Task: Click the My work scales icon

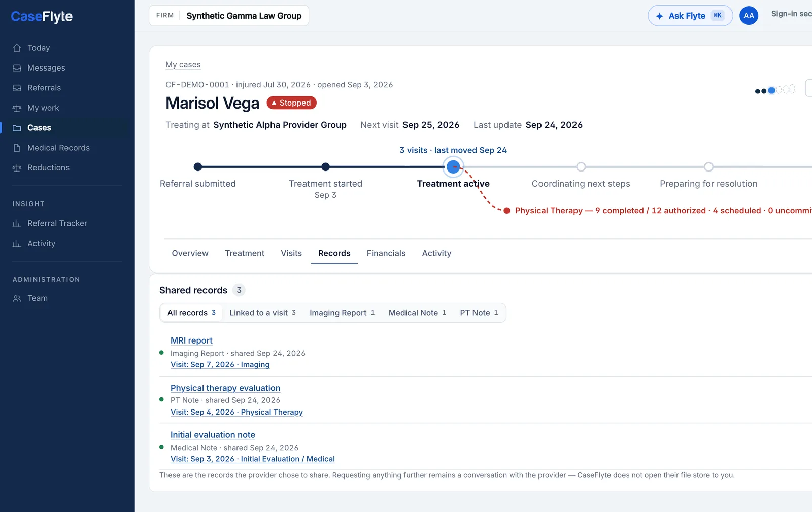Action: tap(17, 108)
